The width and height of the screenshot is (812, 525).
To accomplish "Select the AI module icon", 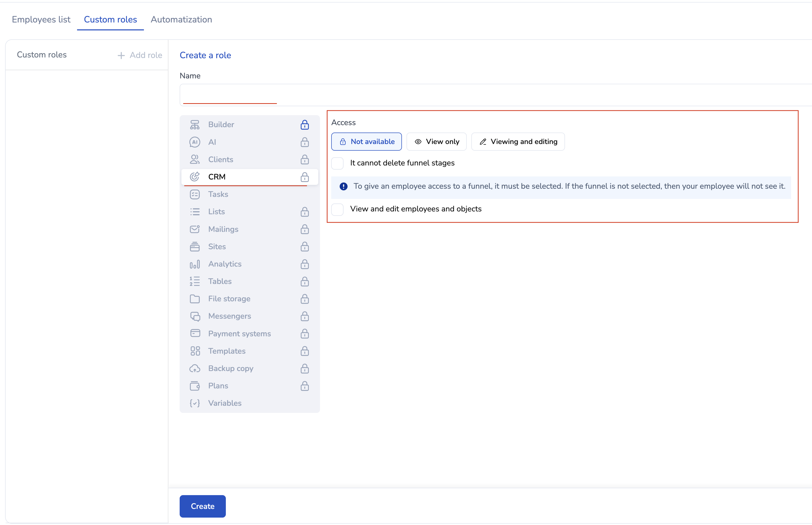I will click(194, 142).
